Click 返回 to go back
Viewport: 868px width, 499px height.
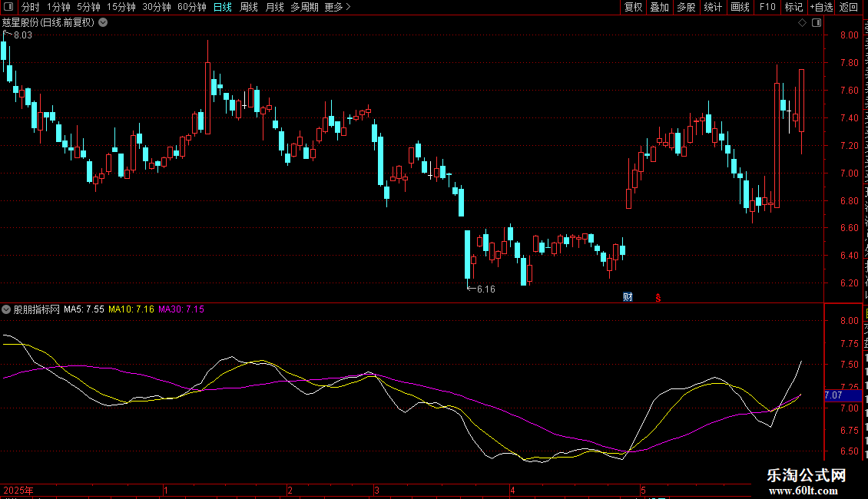[849, 7]
